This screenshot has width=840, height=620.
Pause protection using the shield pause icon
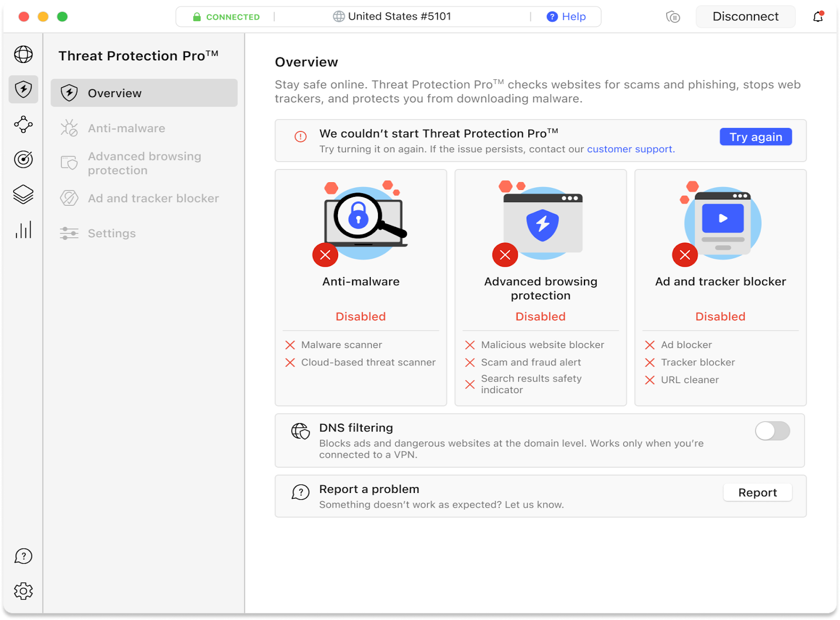pos(673,16)
